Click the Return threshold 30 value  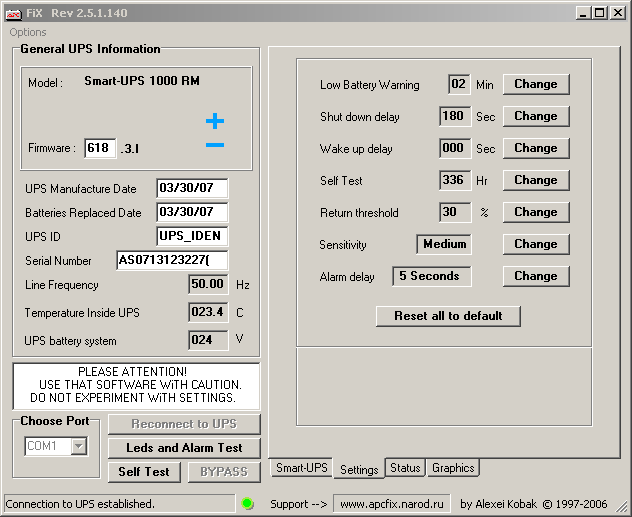[x=455, y=212]
